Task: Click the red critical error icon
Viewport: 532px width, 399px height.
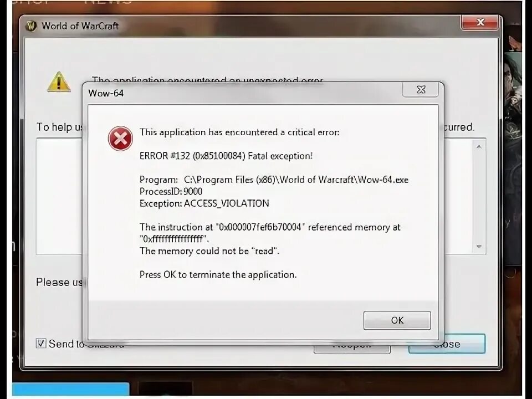Action: (x=120, y=139)
